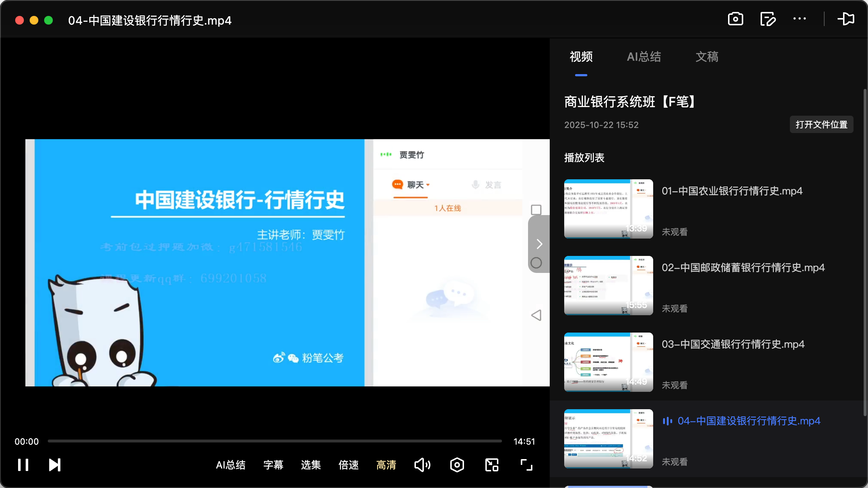The height and width of the screenshot is (488, 868).
Task: Pause the video playback
Action: point(23,465)
